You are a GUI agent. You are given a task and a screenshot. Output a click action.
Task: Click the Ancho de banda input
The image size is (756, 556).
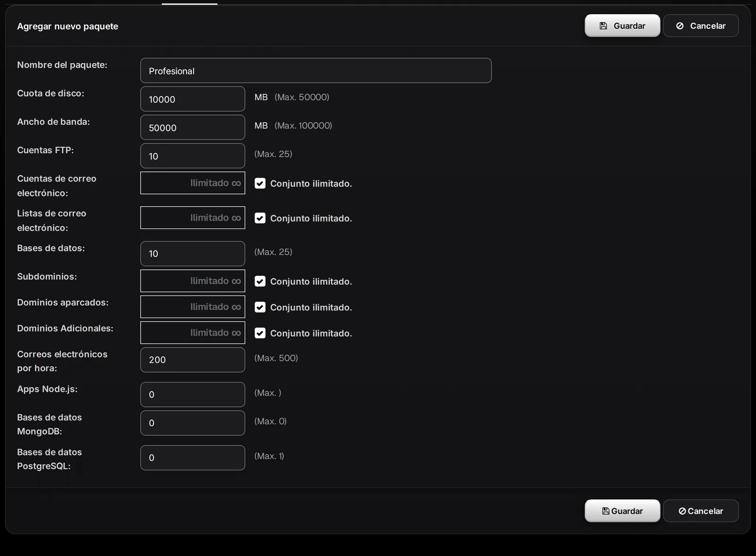(x=193, y=127)
